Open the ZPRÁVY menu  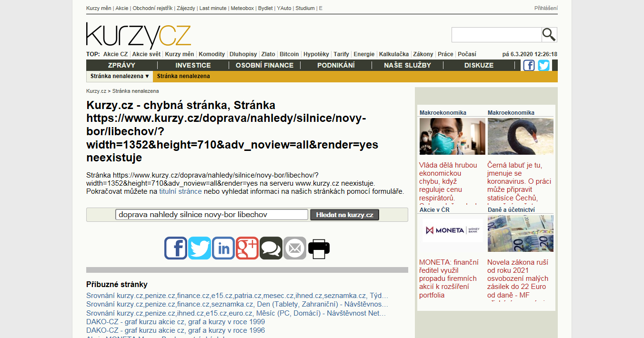pos(121,65)
